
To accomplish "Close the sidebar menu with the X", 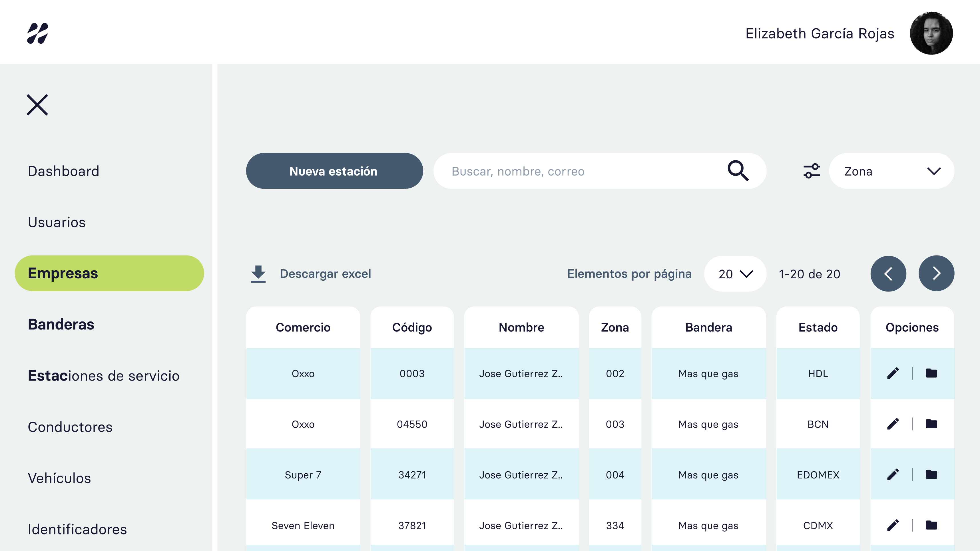I will click(37, 104).
